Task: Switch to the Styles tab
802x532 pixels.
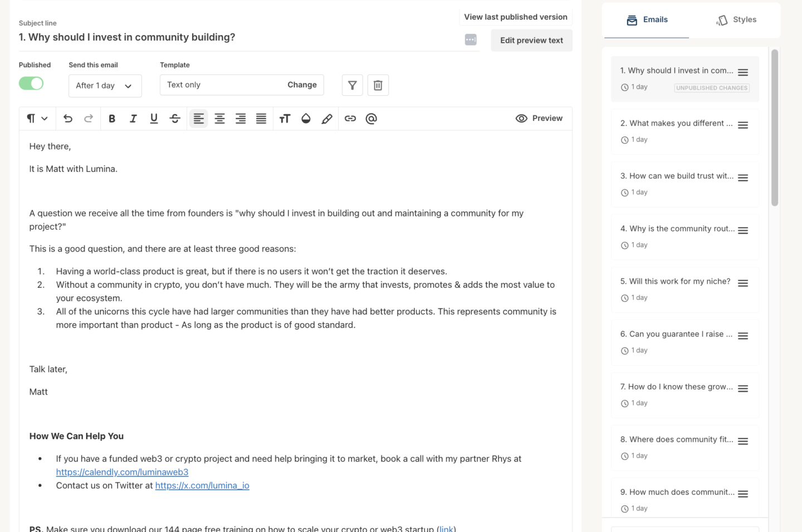Action: click(736, 20)
